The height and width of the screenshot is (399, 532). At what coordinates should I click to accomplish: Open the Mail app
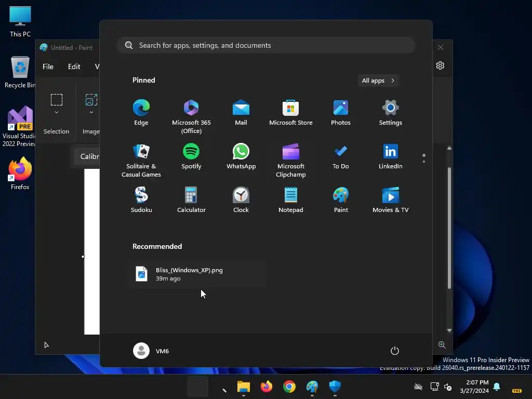click(241, 113)
